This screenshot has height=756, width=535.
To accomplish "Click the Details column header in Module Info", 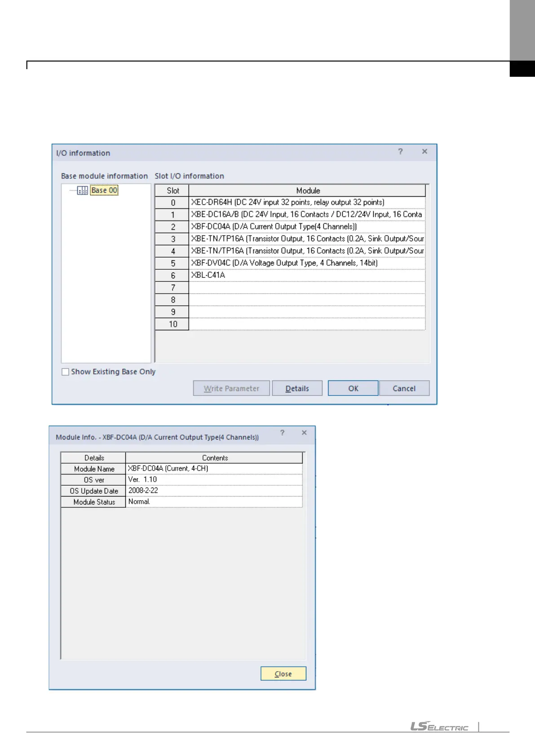I will click(93, 458).
